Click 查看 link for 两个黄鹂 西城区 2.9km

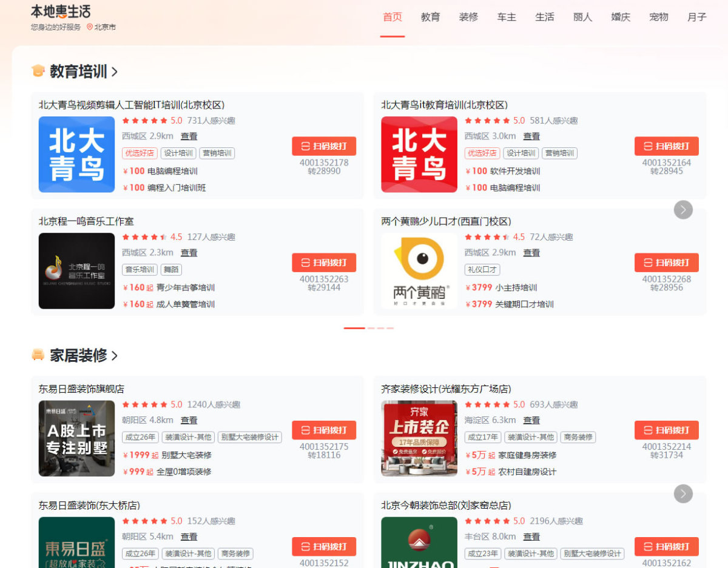[531, 253]
